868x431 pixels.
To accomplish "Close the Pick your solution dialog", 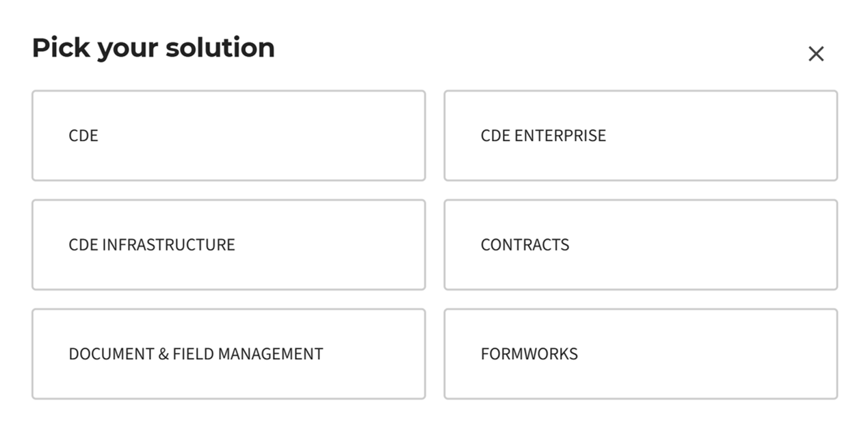I will (815, 54).
